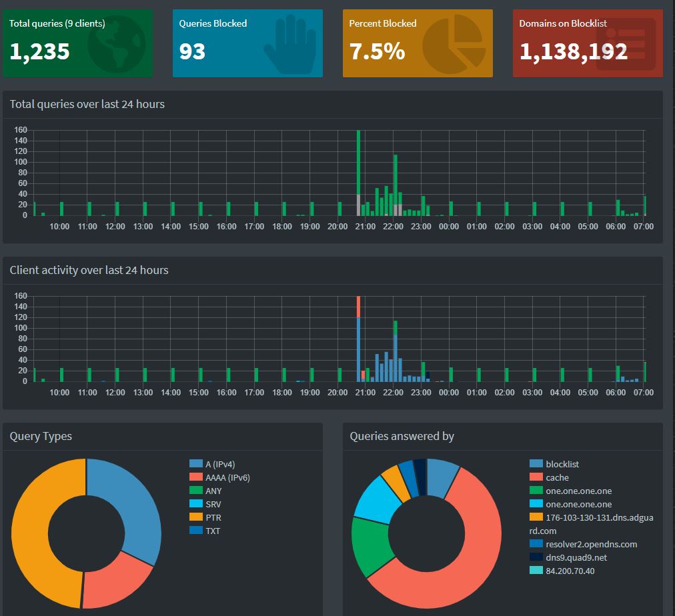The height and width of the screenshot is (616, 675).
Task: Click the 84.200.70.40 legend entry
Action: click(569, 571)
